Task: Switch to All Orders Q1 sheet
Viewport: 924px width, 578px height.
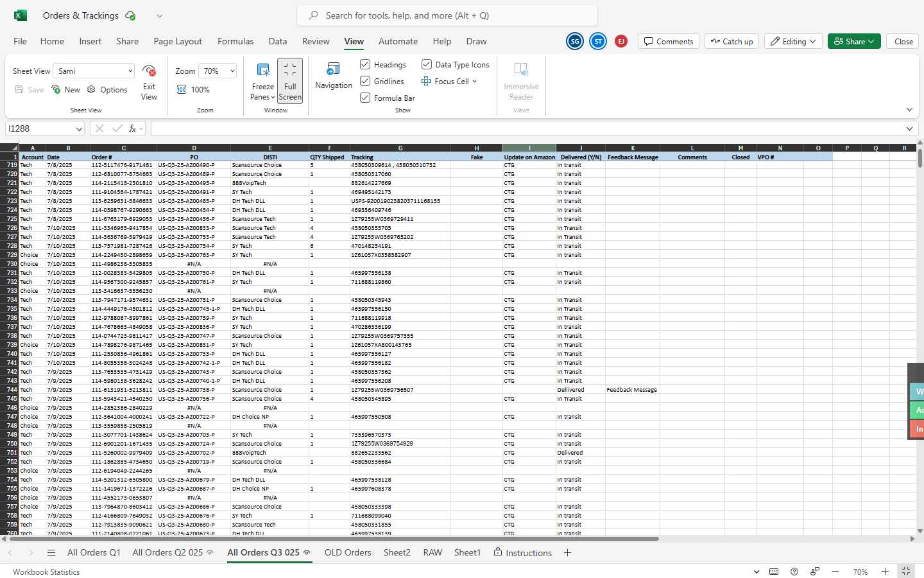Action: tap(94, 552)
